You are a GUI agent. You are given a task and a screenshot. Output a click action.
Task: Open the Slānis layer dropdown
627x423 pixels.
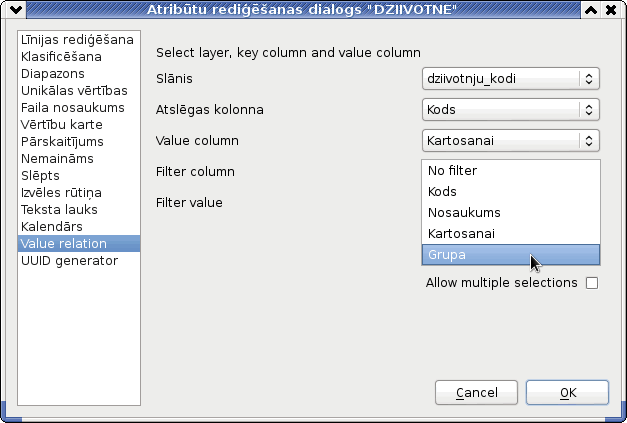(x=511, y=78)
